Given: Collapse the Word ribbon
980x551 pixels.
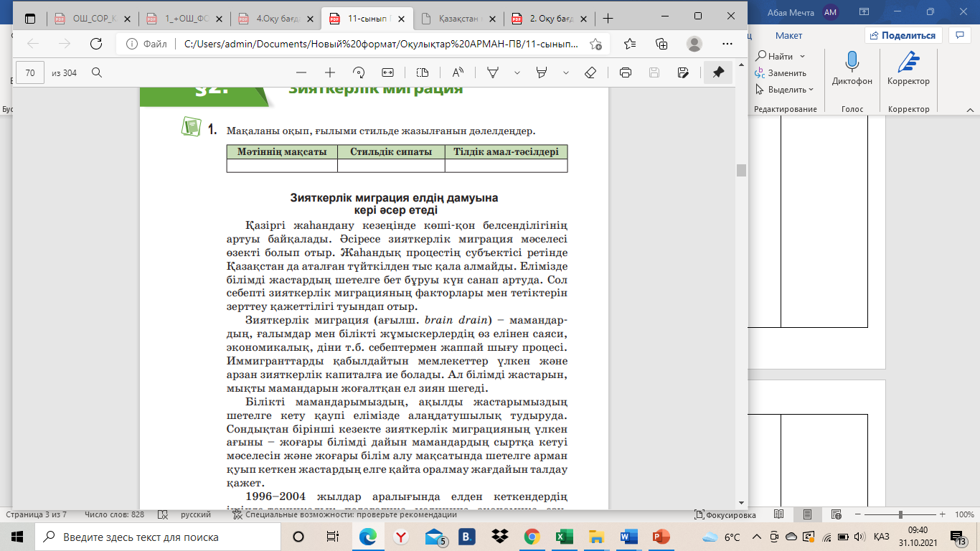Looking at the screenshot, I should (969, 108).
